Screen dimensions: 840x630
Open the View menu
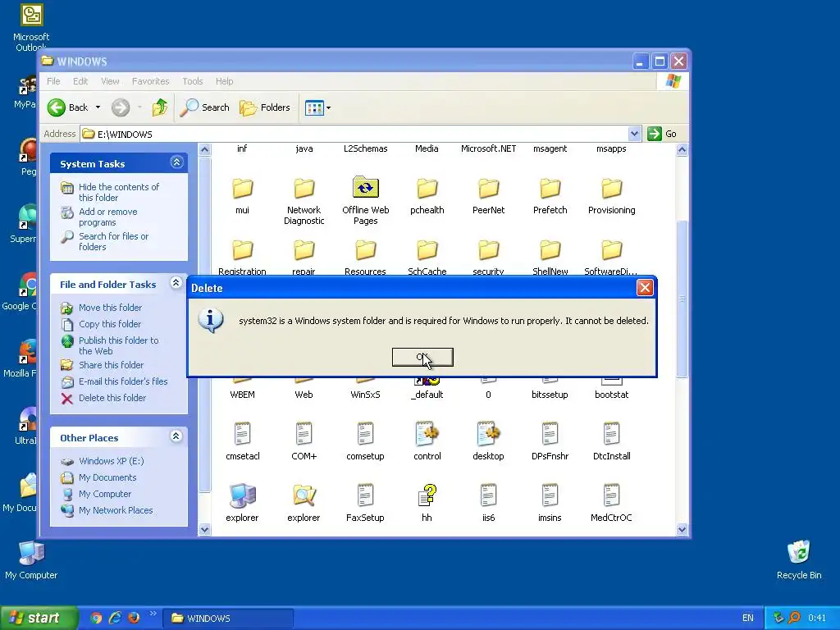click(110, 81)
